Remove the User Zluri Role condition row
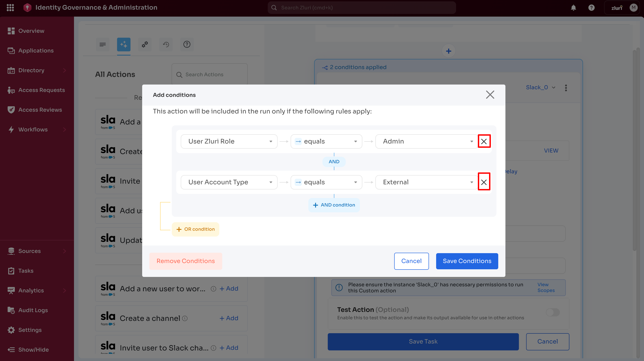Image resolution: width=644 pixels, height=361 pixels. 484,141
